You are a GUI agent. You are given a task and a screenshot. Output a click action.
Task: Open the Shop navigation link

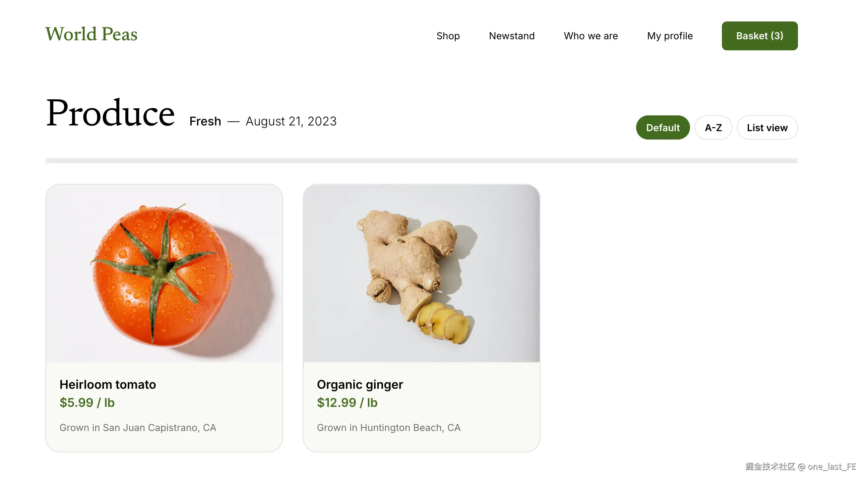click(x=448, y=36)
